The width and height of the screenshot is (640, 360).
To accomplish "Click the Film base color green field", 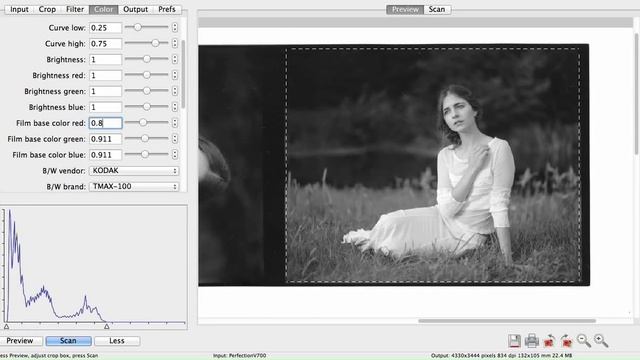I will coord(105,139).
